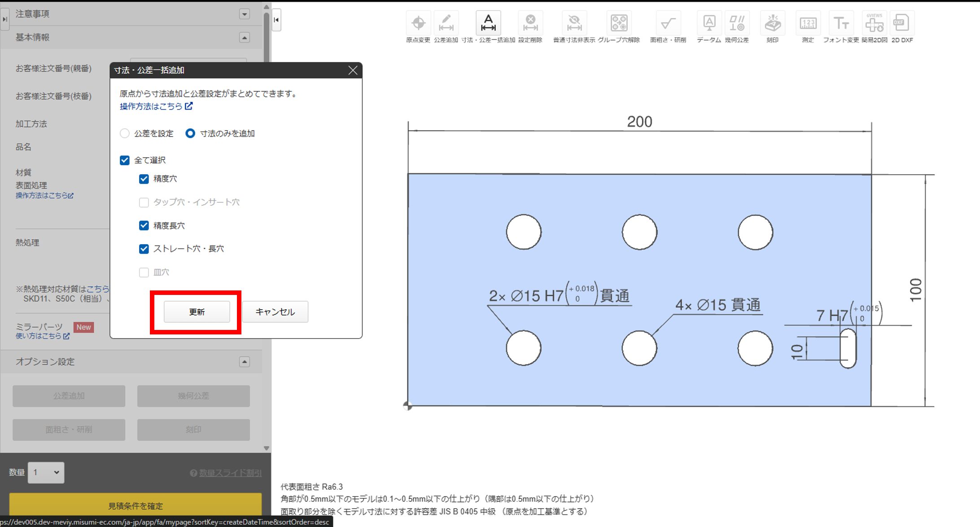
Task: Open the 面粗さ・研削 surface roughness tool
Action: point(668,23)
